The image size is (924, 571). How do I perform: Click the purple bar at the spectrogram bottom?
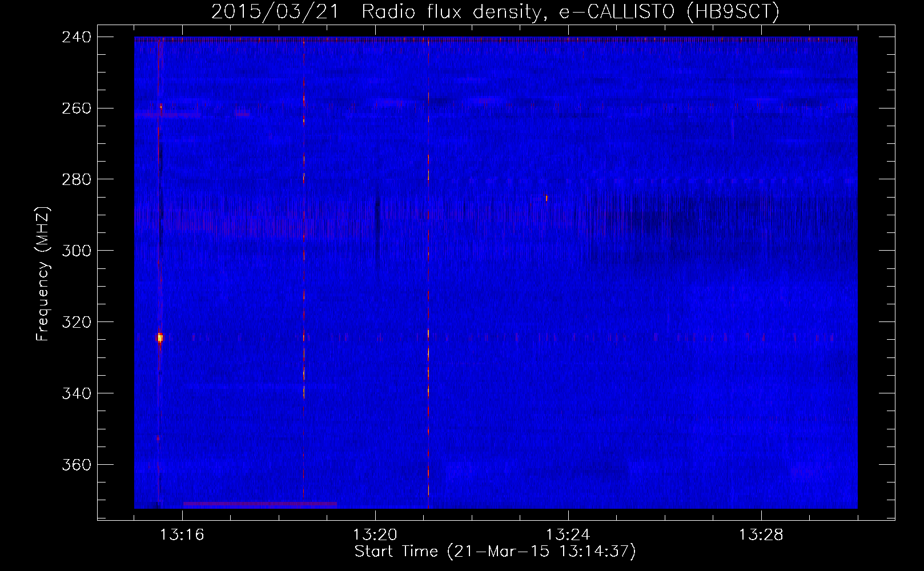[260, 504]
